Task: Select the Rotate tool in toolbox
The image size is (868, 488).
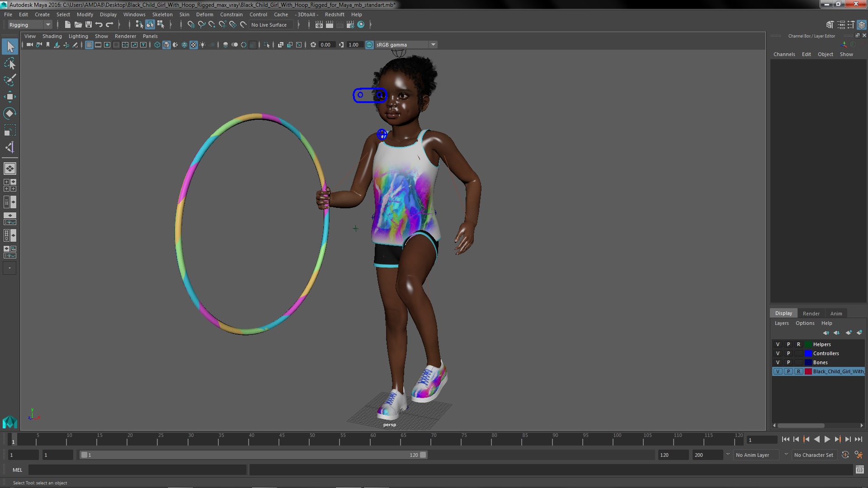Action: coord(9,113)
